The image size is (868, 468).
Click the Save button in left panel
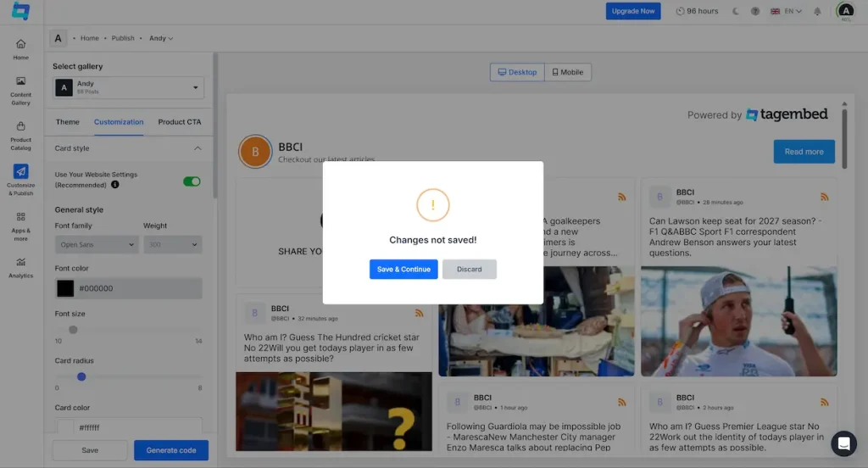point(90,450)
